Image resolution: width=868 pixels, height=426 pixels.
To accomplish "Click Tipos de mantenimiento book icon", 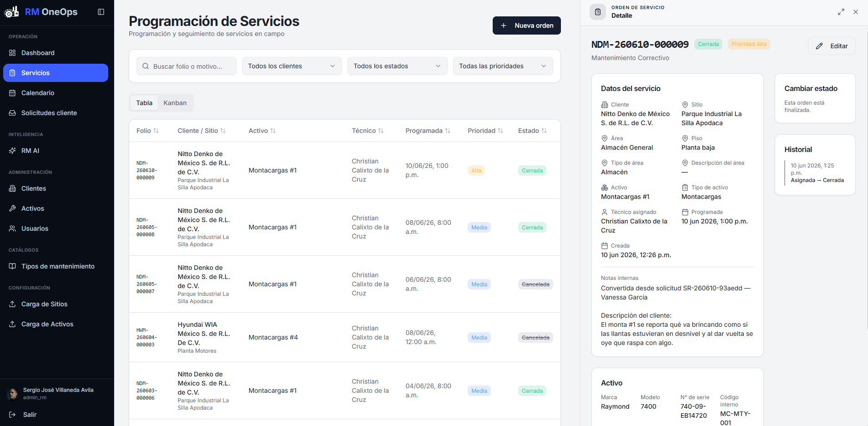I will (12, 266).
